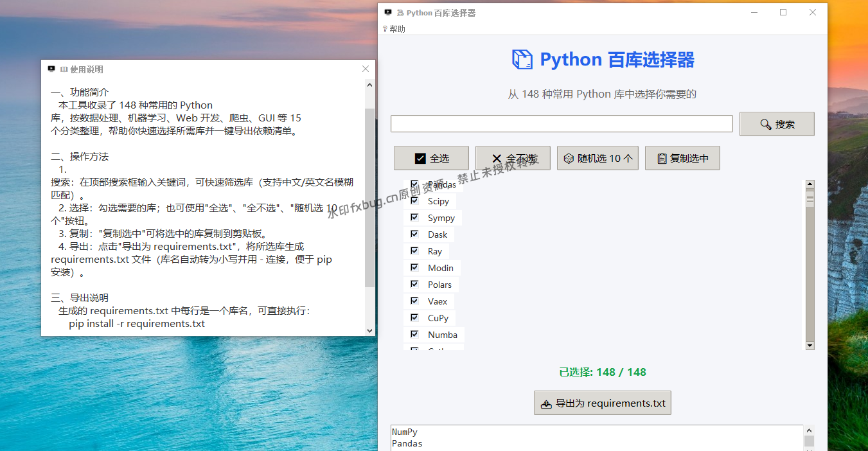Toggle the Numba checkbox
This screenshot has width=868, height=451.
pyautogui.click(x=414, y=335)
